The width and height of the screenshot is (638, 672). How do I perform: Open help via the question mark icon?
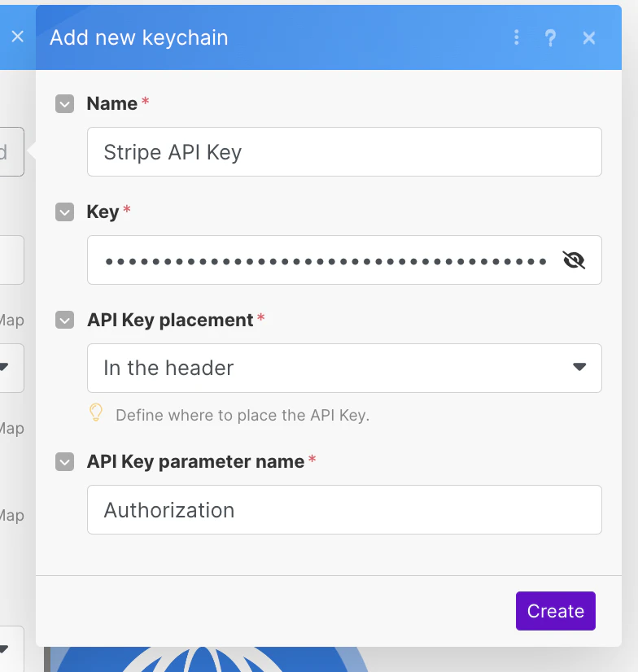click(x=551, y=37)
